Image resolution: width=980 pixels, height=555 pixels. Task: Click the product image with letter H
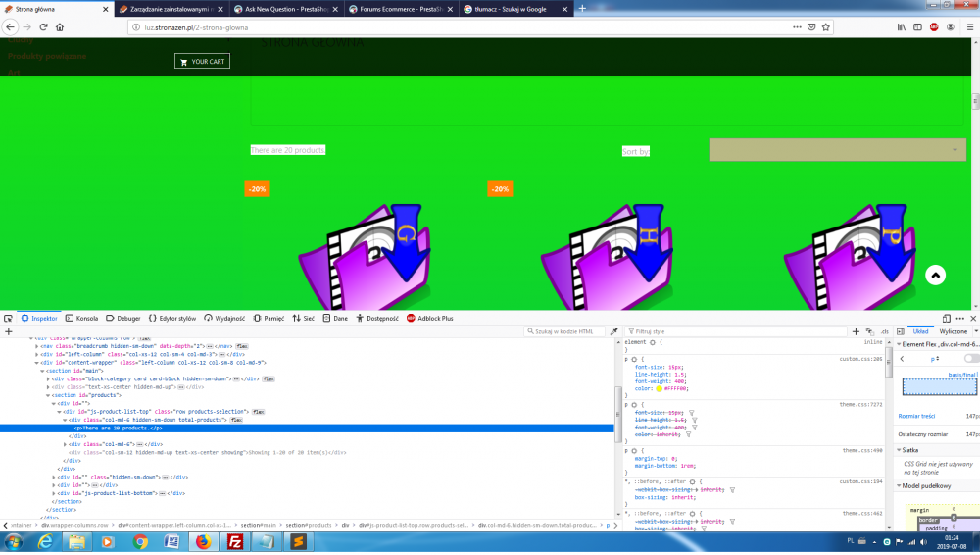point(608,257)
